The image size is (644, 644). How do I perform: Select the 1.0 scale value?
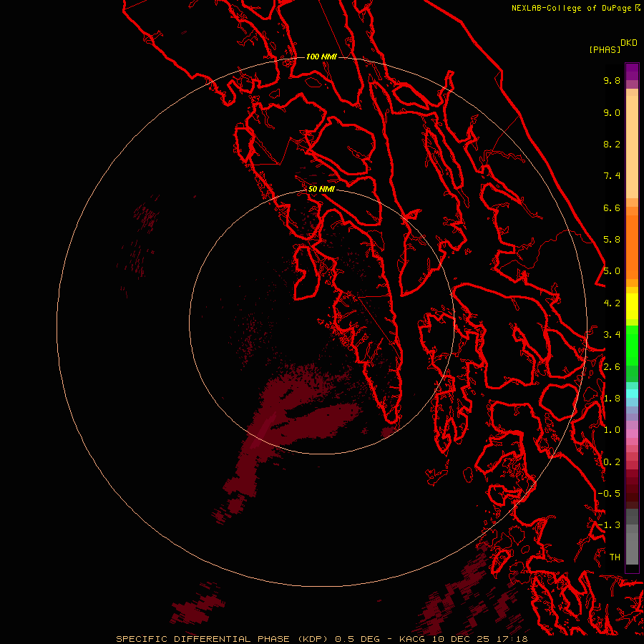612,430
